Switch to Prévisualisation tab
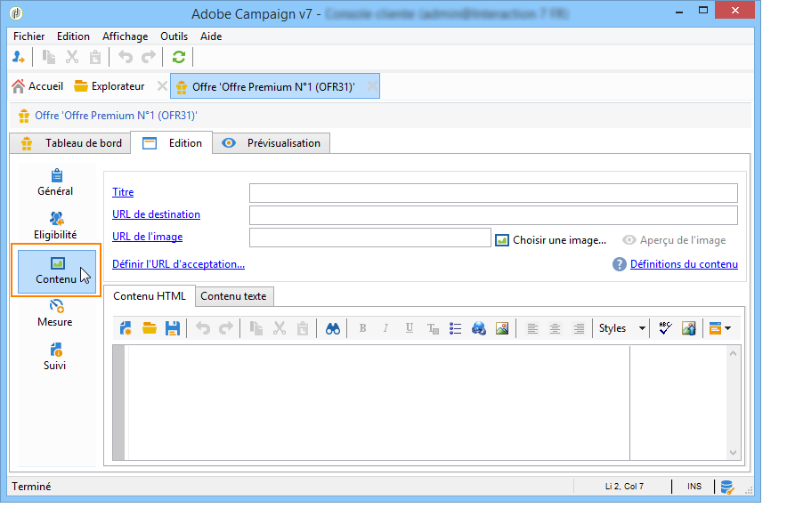The width and height of the screenshot is (787, 532). pos(271,143)
